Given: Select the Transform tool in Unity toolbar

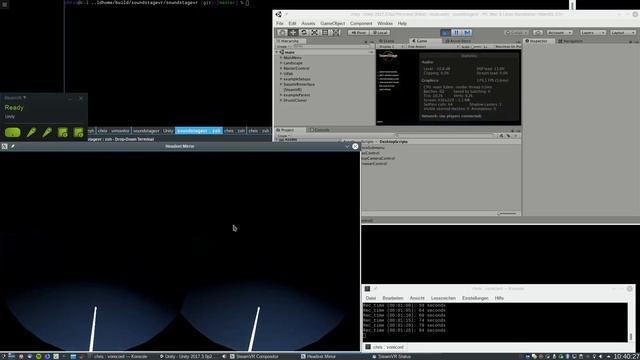Looking at the screenshot, I should [336, 32].
